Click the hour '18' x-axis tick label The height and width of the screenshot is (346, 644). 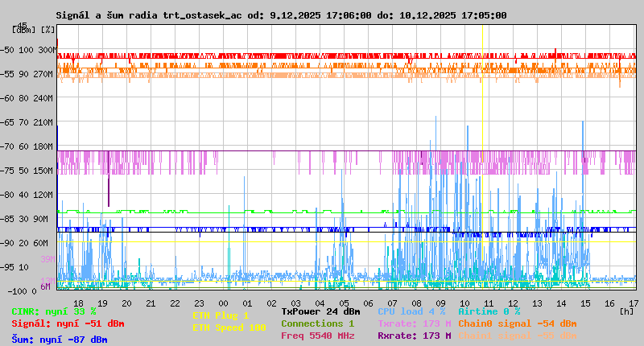click(78, 303)
